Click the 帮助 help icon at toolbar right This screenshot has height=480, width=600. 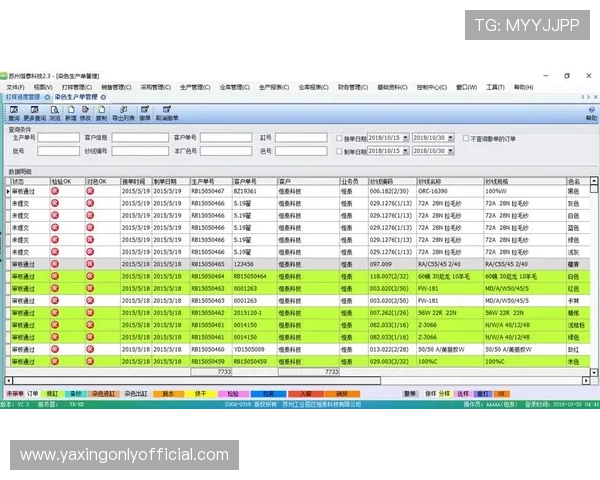point(591,112)
